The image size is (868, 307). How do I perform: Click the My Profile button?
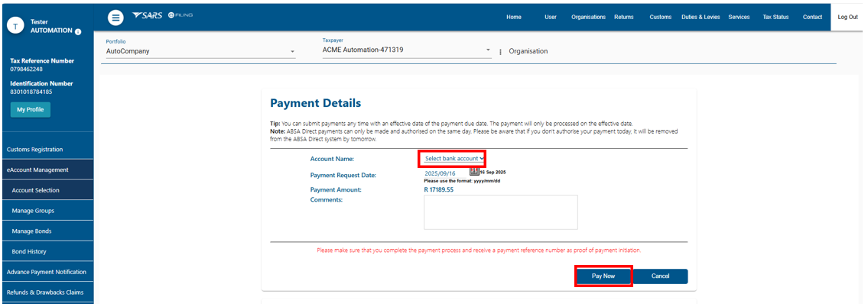pos(31,109)
